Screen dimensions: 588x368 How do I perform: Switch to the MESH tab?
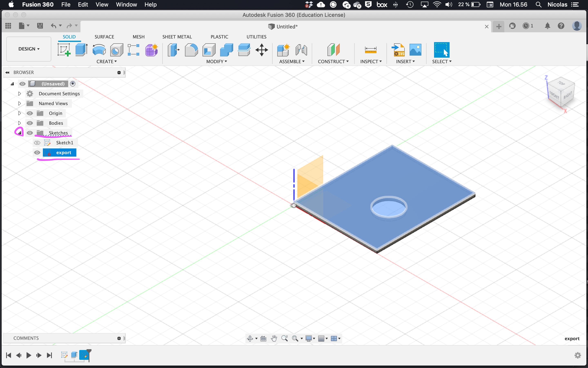[138, 37]
